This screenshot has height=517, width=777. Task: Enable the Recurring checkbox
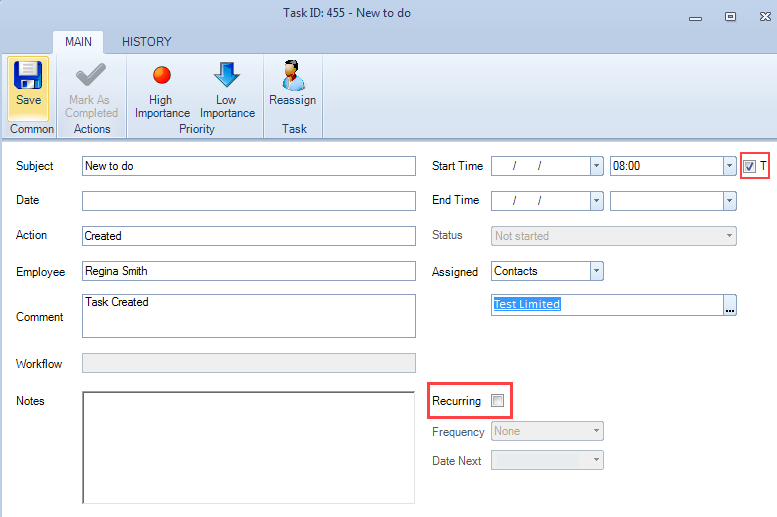tap(497, 401)
